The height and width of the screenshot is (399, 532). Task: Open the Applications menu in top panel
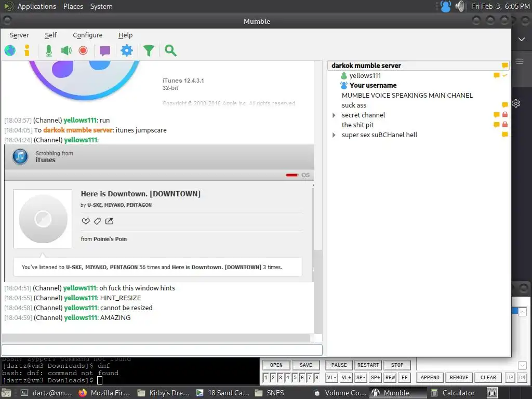coord(37,6)
